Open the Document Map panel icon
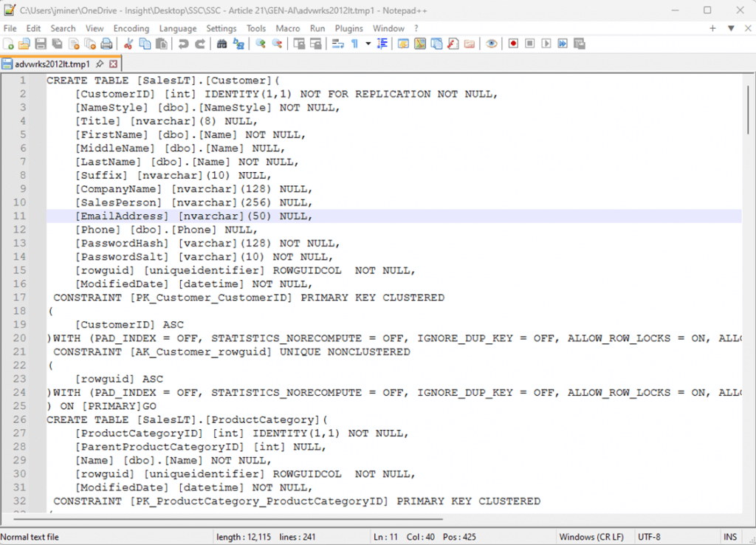 click(420, 44)
